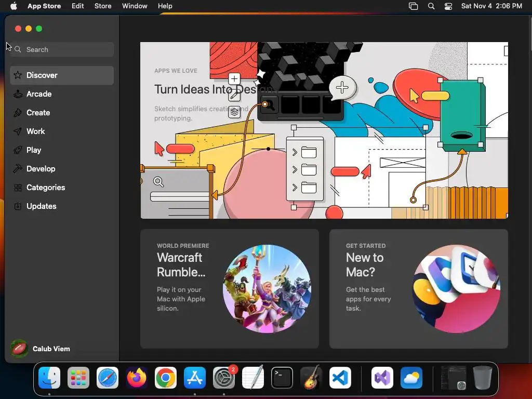532x399 pixels.
Task: Click the App Store icon in Dock
Action: click(x=195, y=378)
